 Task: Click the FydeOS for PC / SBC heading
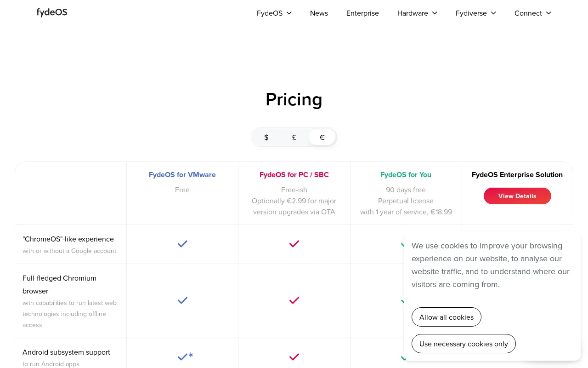click(x=294, y=175)
